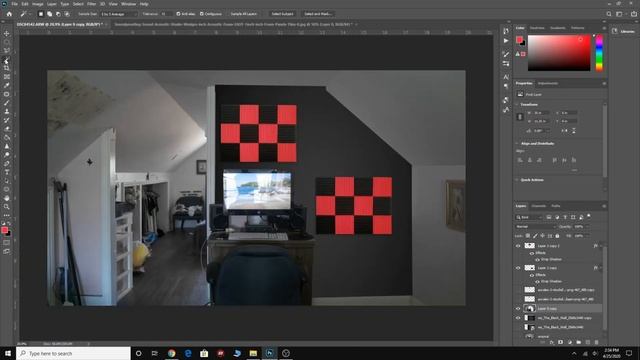
Task: Select the Clone Stamp tool
Action: click(x=7, y=111)
